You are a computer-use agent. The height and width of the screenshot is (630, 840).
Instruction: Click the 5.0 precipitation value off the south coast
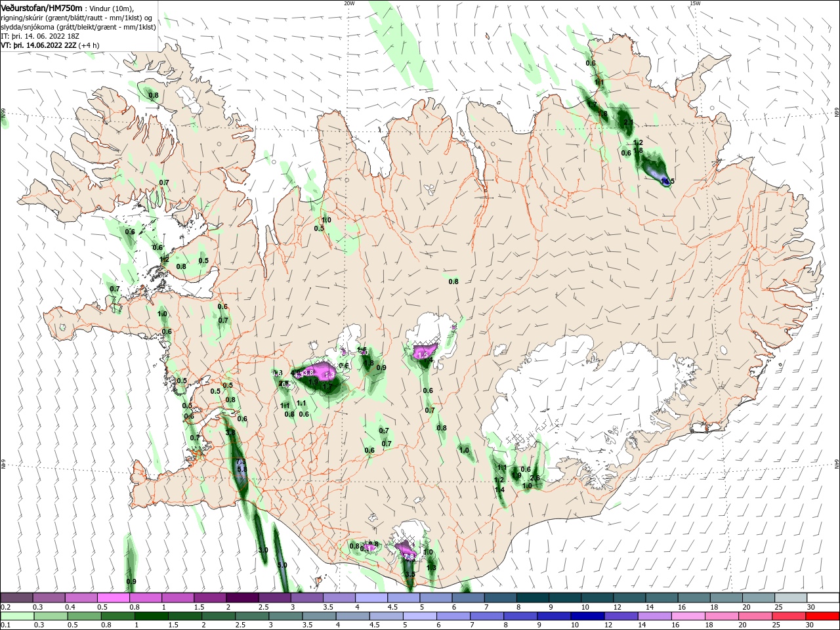click(282, 565)
